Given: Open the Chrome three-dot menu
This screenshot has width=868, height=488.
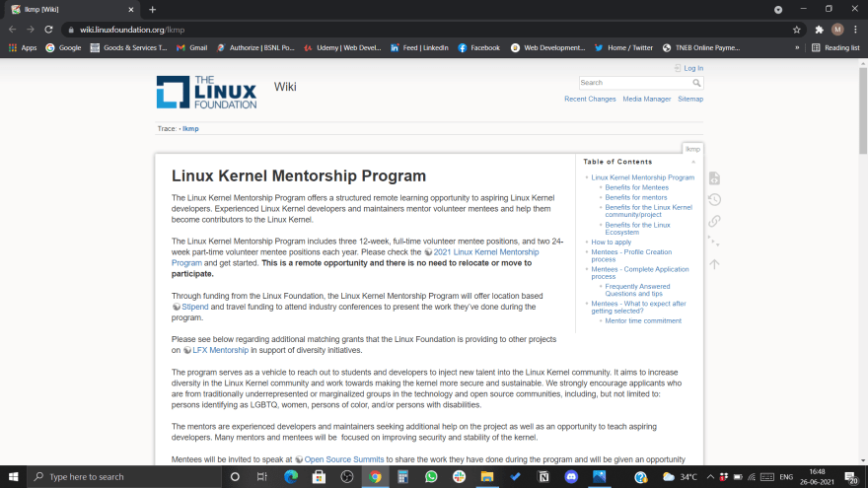Looking at the screenshot, I should (x=855, y=30).
